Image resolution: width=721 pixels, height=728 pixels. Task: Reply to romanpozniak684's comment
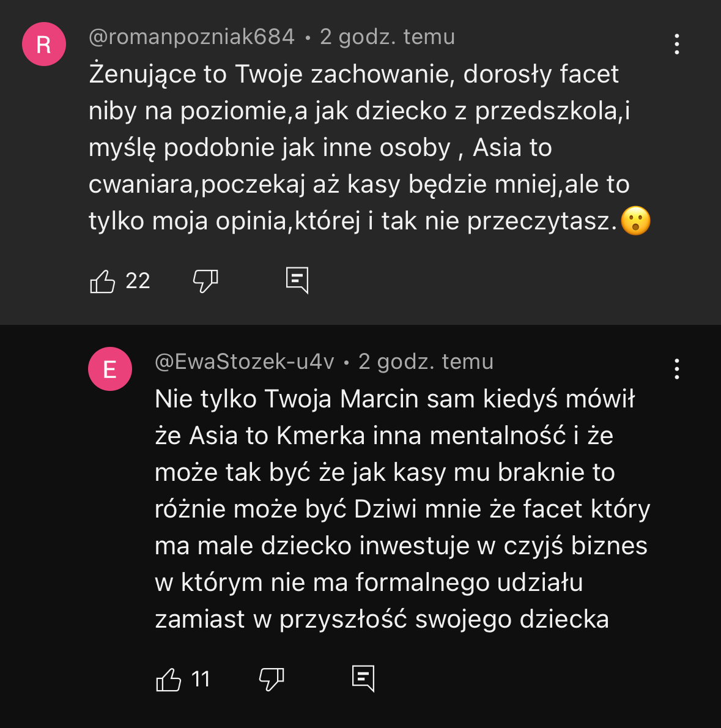click(297, 281)
